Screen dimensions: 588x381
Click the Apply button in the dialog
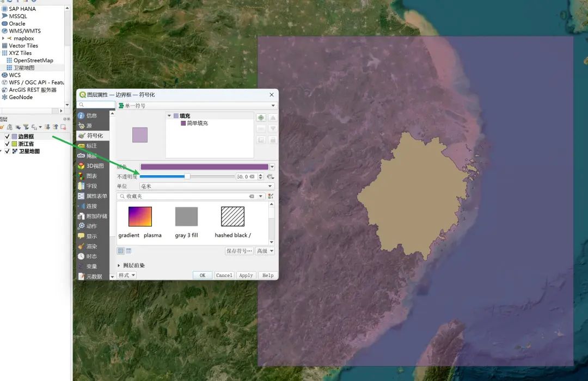tap(246, 275)
